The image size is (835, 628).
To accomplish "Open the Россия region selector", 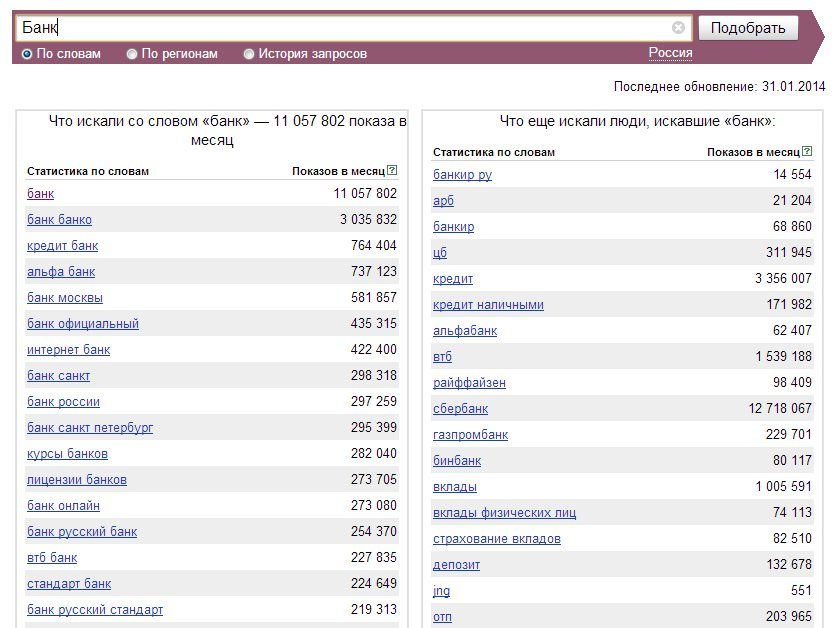I will click(670, 53).
